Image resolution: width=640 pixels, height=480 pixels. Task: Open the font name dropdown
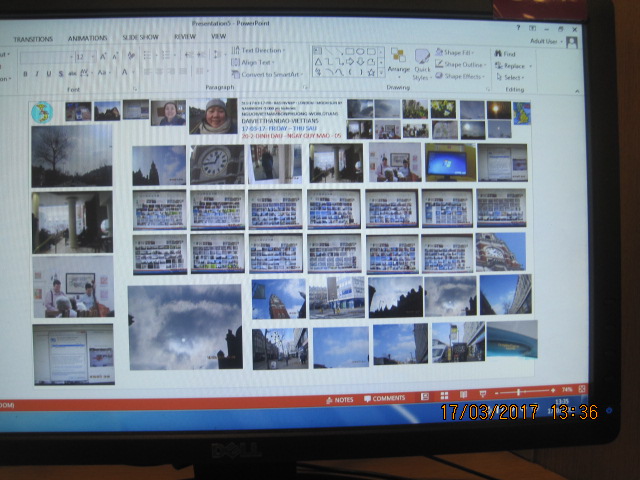71,58
